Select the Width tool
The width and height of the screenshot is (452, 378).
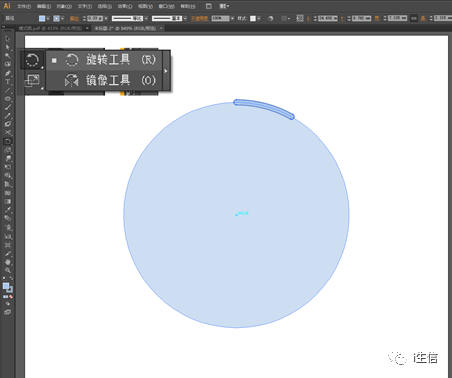tap(8, 158)
